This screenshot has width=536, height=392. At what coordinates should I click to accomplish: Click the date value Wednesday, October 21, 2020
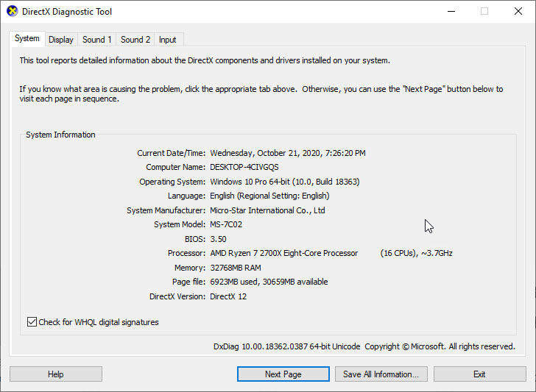265,153
